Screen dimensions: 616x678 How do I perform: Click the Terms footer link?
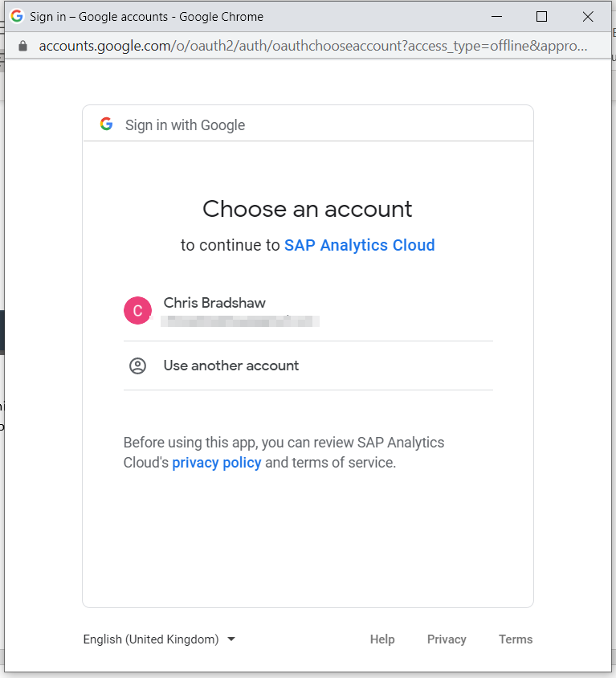[x=516, y=639]
